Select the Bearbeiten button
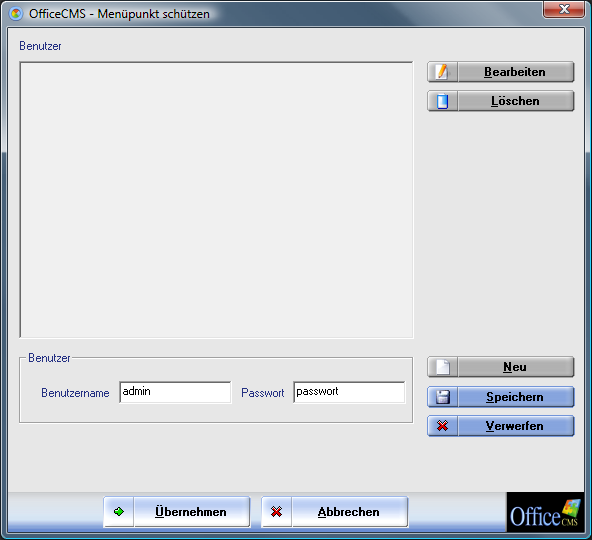This screenshot has width=592, height=540. [501, 72]
